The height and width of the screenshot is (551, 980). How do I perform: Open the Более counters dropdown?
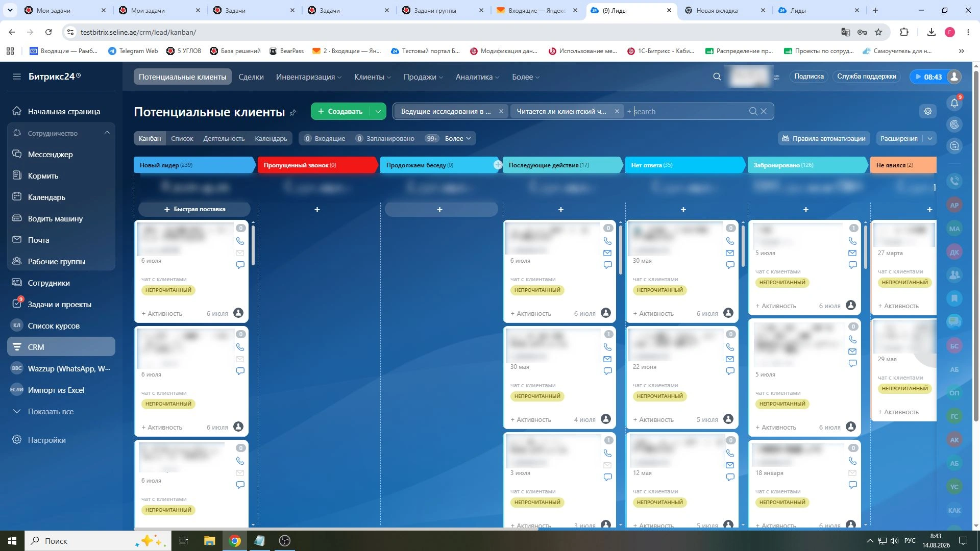click(458, 138)
